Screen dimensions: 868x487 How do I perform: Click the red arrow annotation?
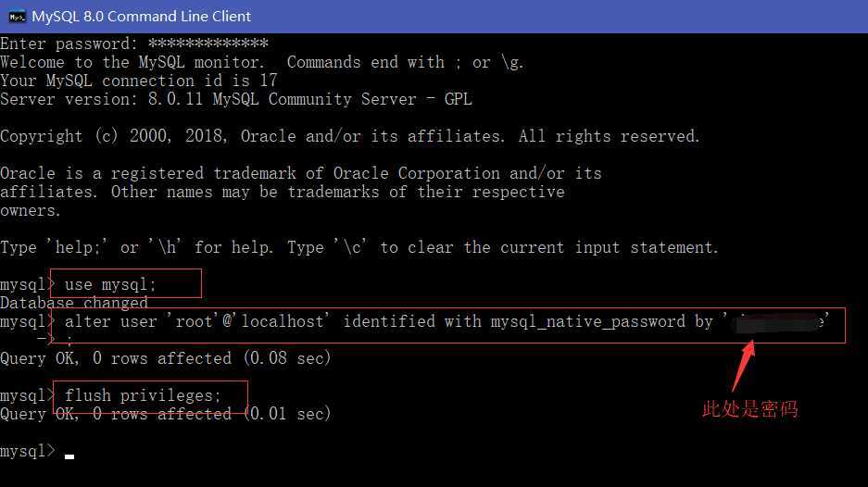(x=744, y=367)
